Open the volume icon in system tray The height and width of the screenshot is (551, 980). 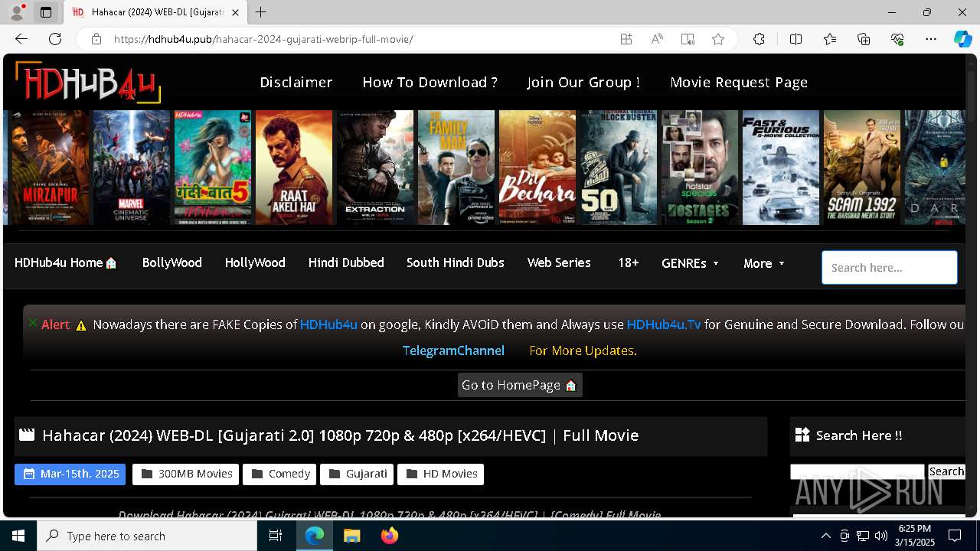point(881,536)
